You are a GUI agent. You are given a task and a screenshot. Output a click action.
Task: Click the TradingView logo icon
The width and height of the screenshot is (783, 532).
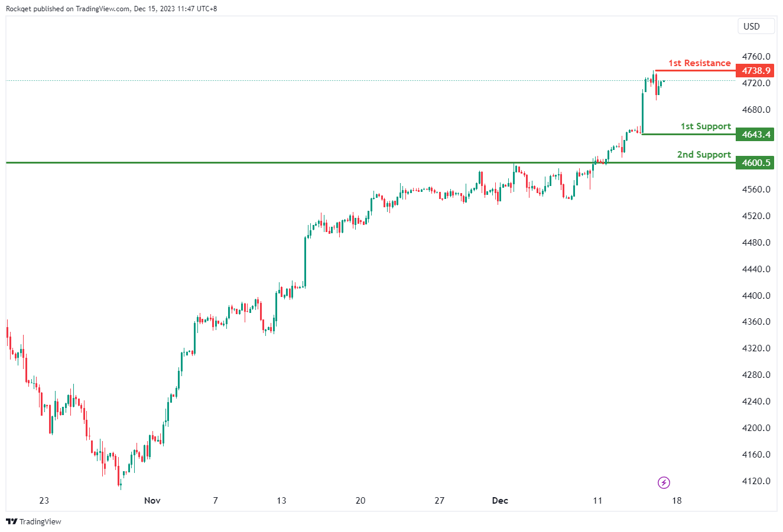point(11,521)
